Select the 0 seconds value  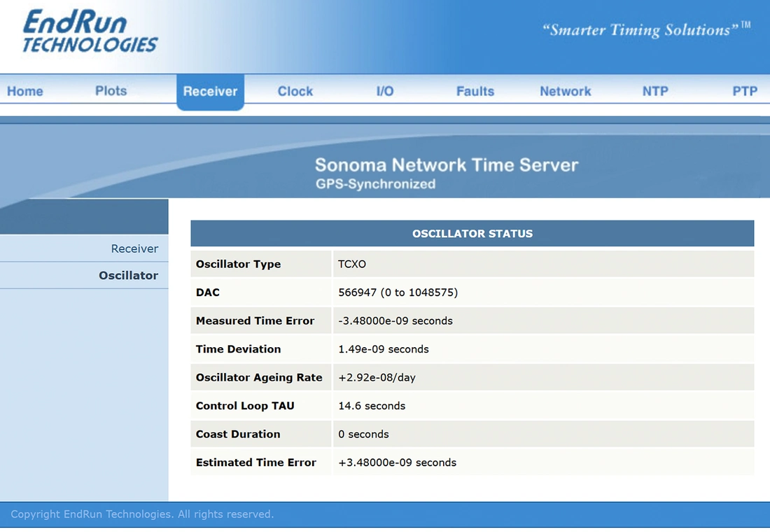coord(363,434)
